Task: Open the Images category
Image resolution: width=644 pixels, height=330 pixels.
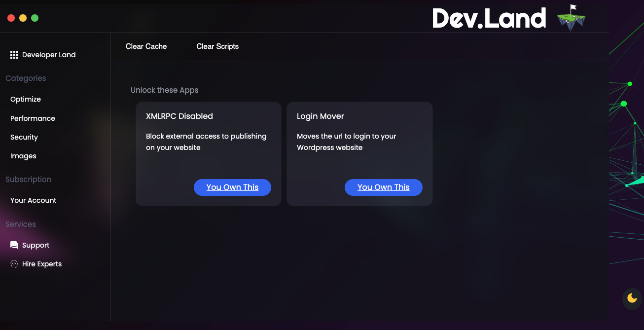Action: coord(23,156)
